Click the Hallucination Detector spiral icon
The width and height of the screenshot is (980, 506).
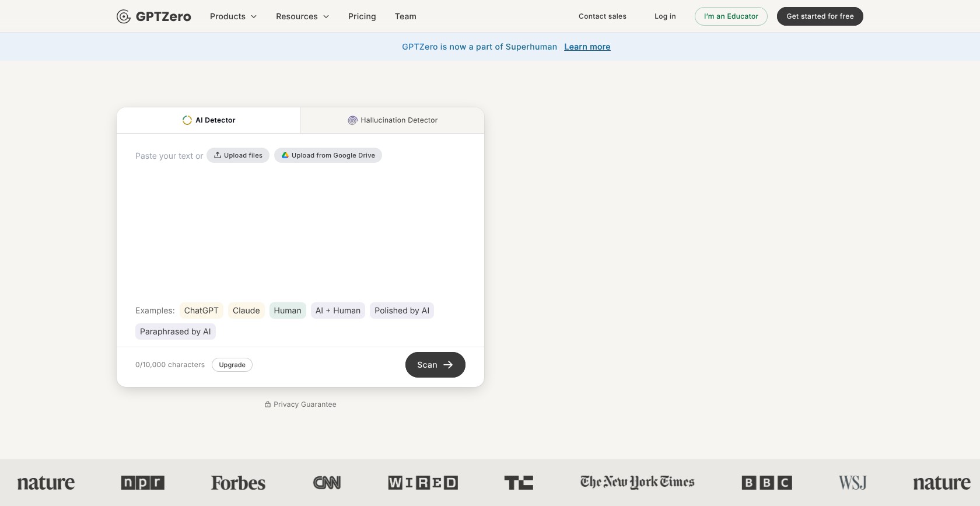[x=352, y=120]
